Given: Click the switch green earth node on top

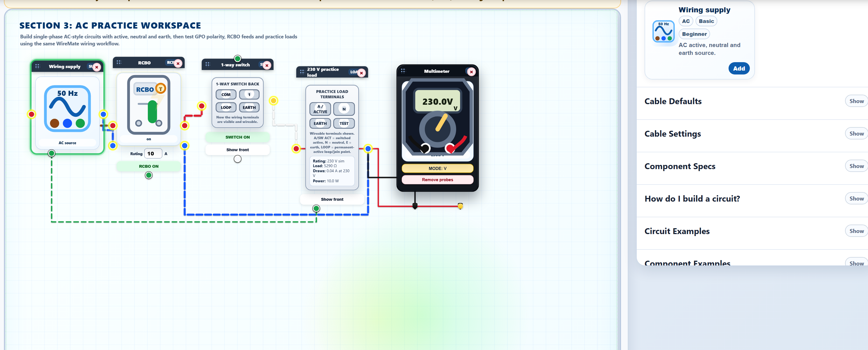Looking at the screenshot, I should (237, 59).
